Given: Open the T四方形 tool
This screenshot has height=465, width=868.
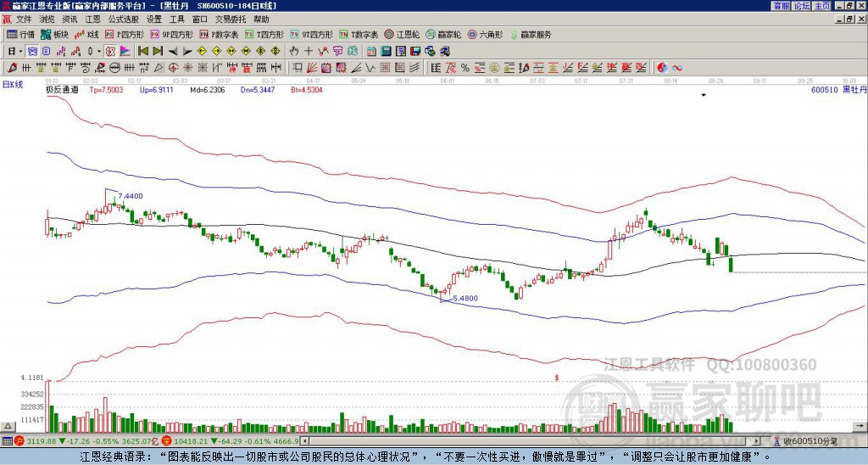Looking at the screenshot, I should (264, 34).
